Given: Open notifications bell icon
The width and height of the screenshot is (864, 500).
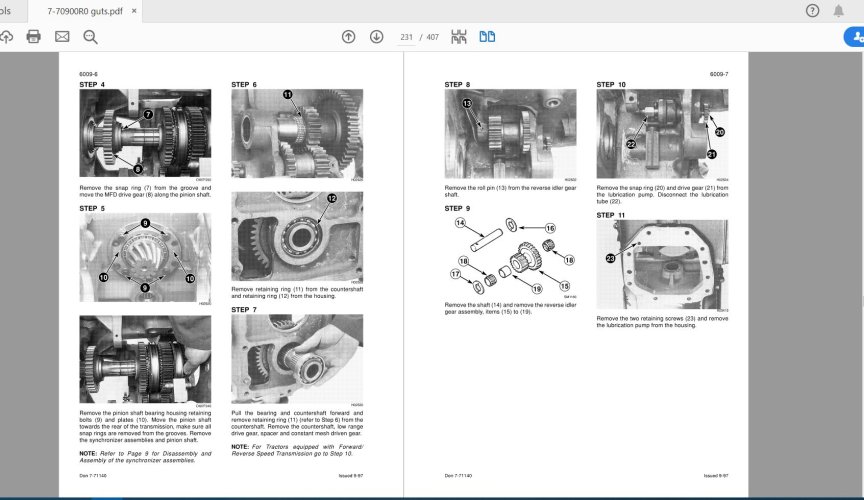Looking at the screenshot, I should pos(838,10).
